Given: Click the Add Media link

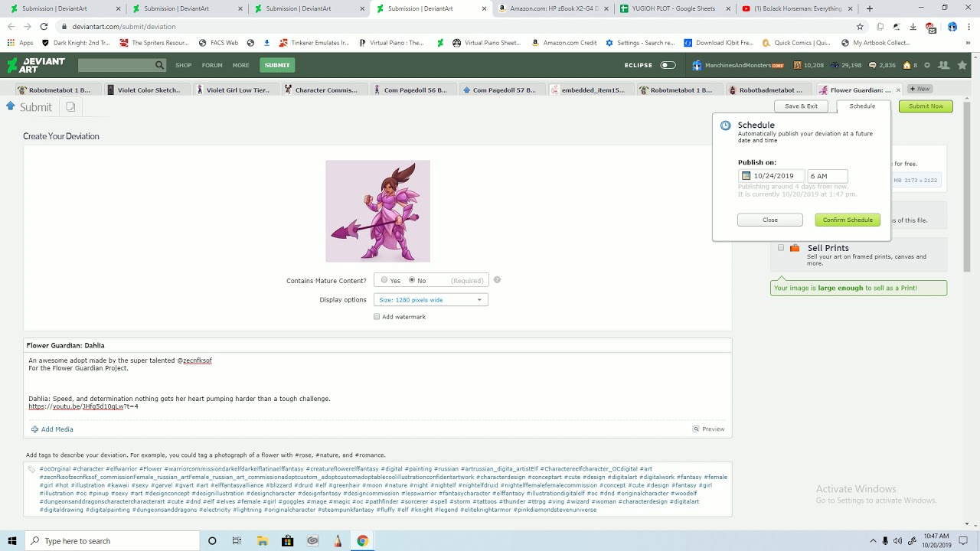Looking at the screenshot, I should [x=52, y=429].
